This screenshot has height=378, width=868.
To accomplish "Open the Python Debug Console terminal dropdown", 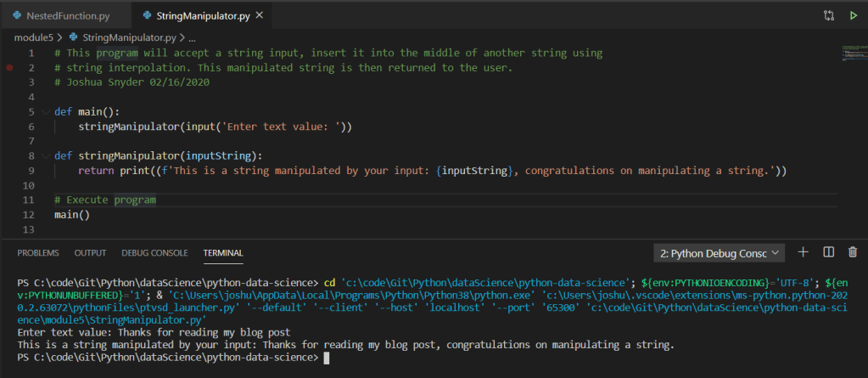I will (x=720, y=253).
